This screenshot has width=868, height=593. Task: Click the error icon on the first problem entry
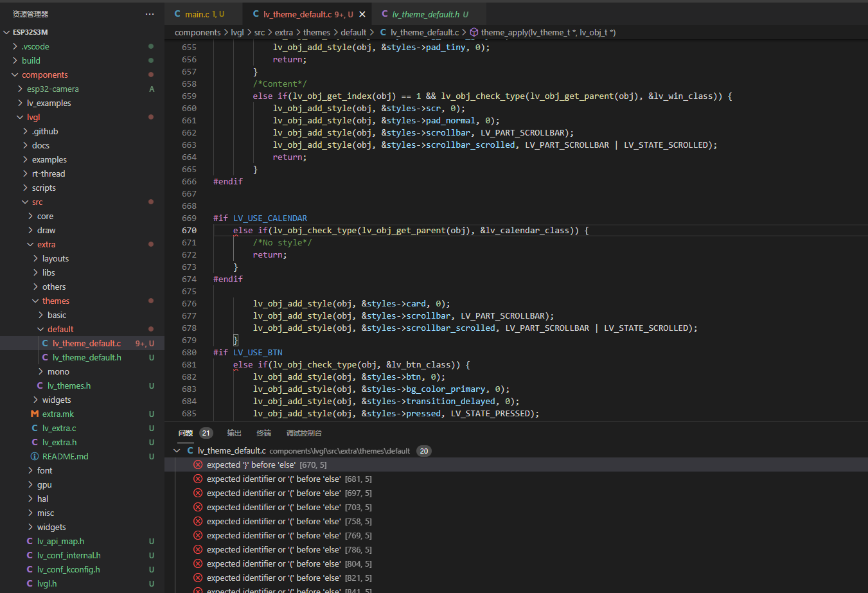[198, 465]
